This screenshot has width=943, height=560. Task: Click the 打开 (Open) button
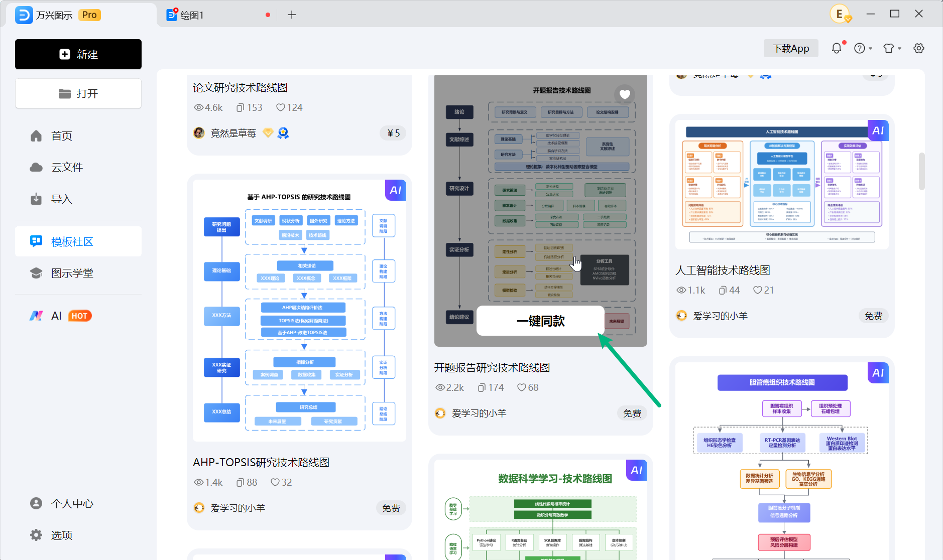[x=78, y=93]
